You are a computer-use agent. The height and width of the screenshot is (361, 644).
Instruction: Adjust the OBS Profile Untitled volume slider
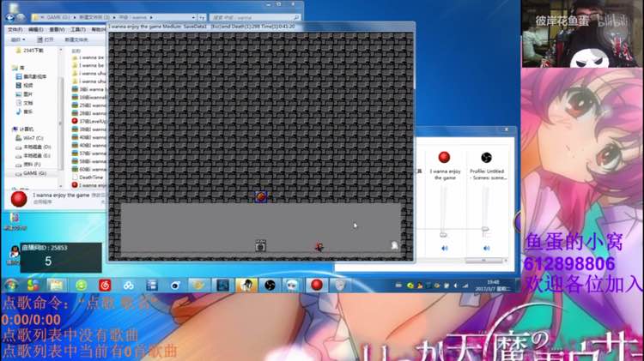click(x=485, y=229)
